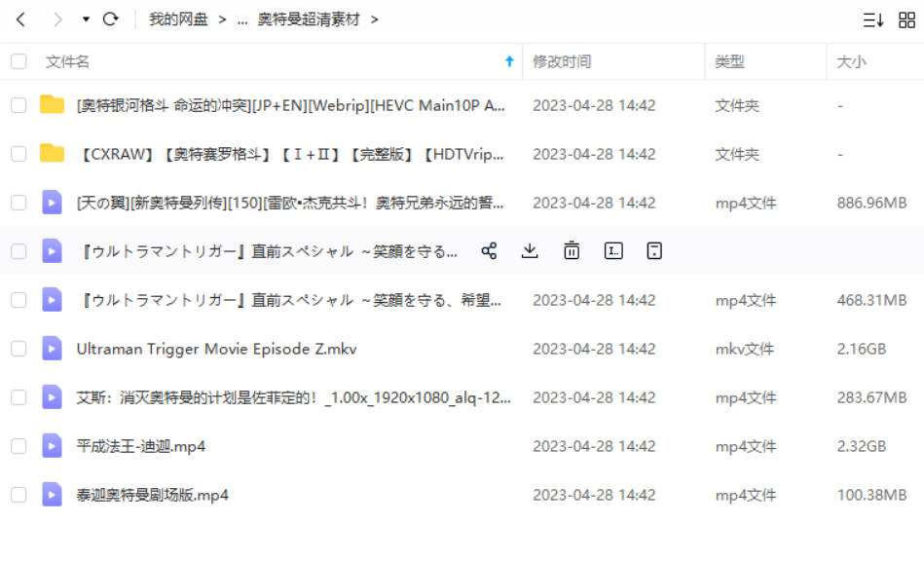Select checkbox for the 468.31MB file
Viewport: 924px width, 562px height.
(18, 300)
